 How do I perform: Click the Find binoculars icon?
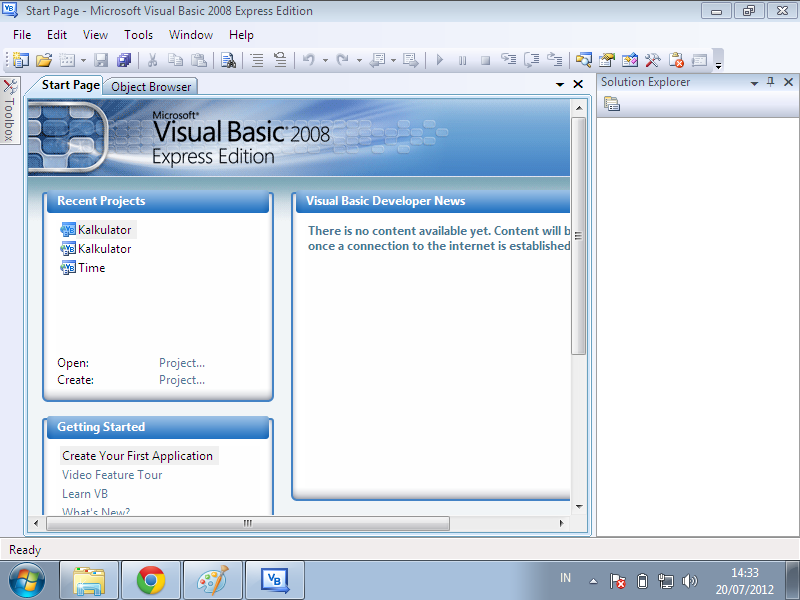228,60
